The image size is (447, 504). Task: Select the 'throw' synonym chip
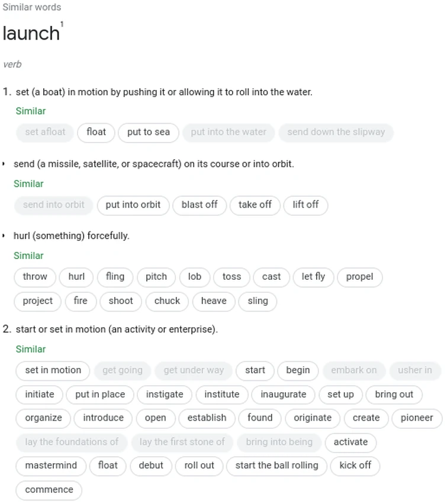click(35, 277)
